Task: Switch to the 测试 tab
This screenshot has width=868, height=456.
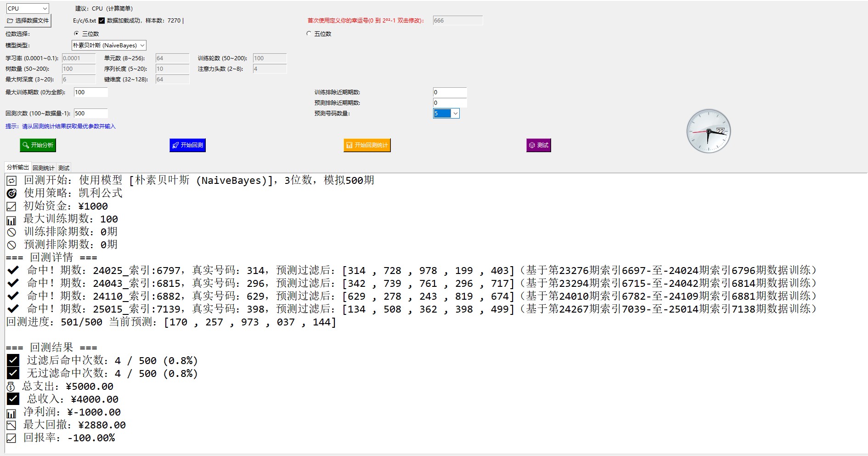Action: [x=64, y=168]
